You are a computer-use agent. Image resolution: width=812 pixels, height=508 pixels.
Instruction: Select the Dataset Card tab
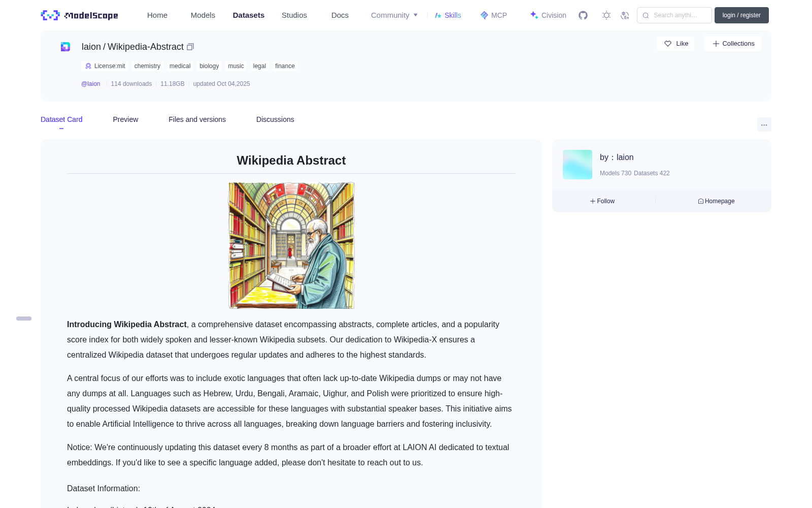point(61,119)
